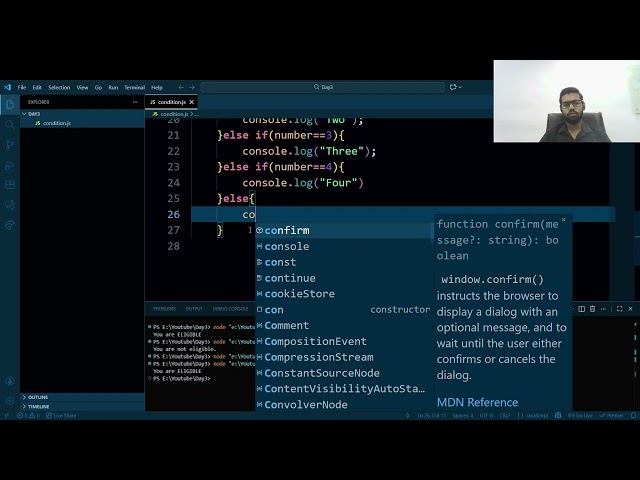Choose the confirm suggestion
Screen dimensions: 640x480
pos(343,231)
